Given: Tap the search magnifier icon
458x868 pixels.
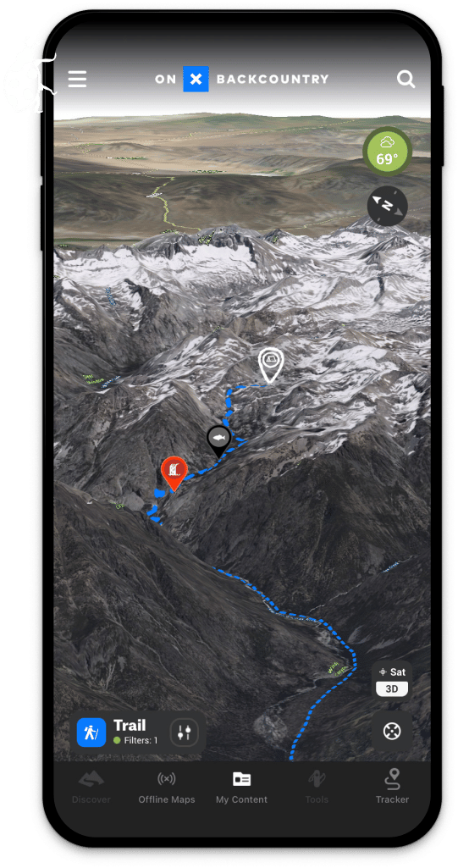Looking at the screenshot, I should click(406, 79).
